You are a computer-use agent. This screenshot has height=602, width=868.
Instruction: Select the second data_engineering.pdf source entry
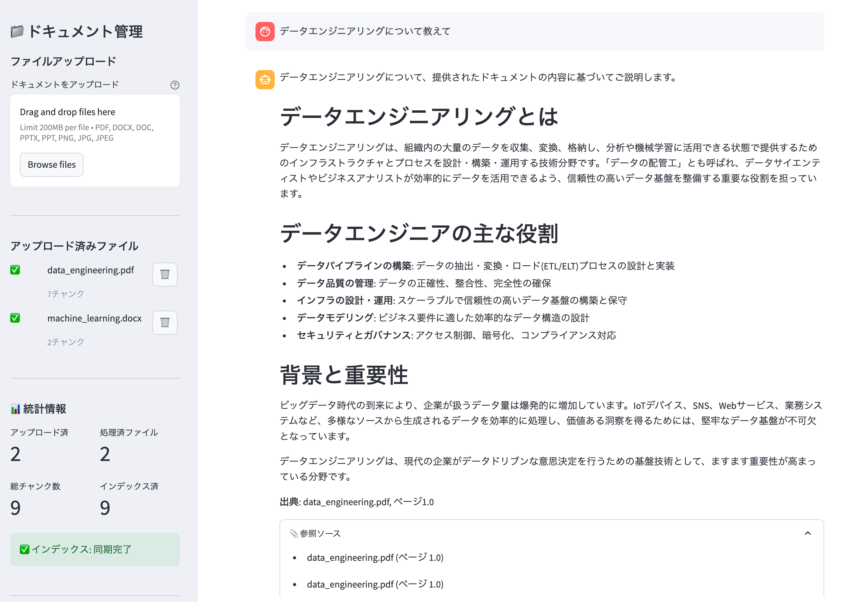click(374, 584)
